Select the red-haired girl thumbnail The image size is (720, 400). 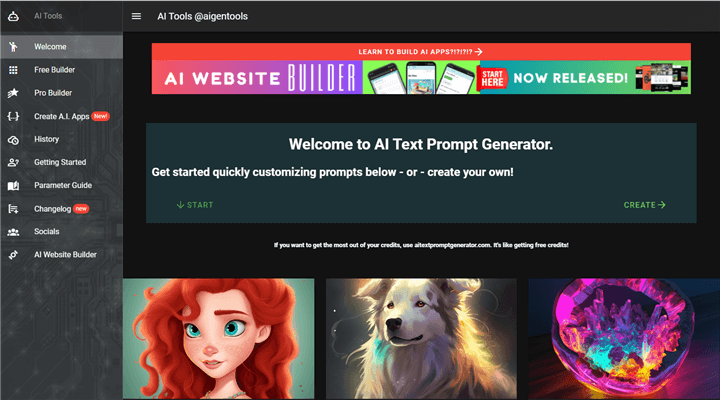pos(219,338)
